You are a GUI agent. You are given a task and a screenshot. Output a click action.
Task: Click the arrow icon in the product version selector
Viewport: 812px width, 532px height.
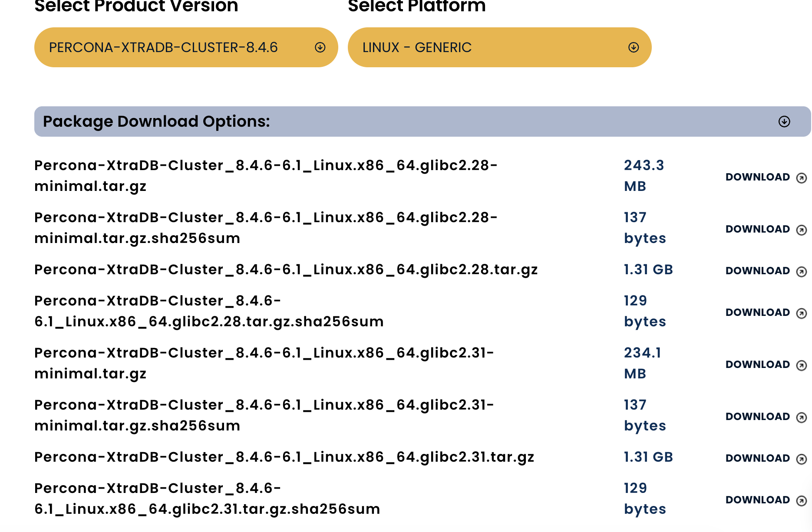(320, 47)
